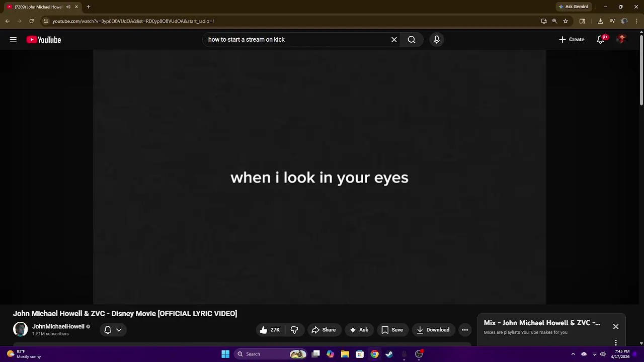Open Mix playlist options three dots
644x362 pixels.
pos(616,342)
